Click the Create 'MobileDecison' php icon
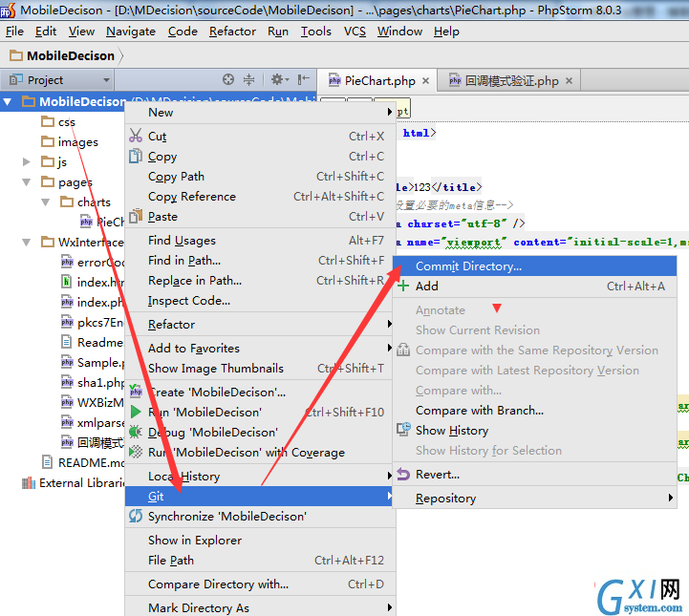 tap(136, 391)
